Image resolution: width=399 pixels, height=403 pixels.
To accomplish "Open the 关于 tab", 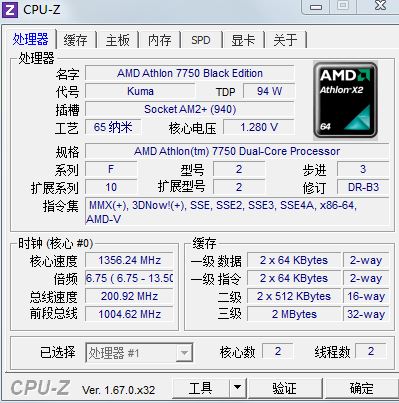I will click(285, 41).
